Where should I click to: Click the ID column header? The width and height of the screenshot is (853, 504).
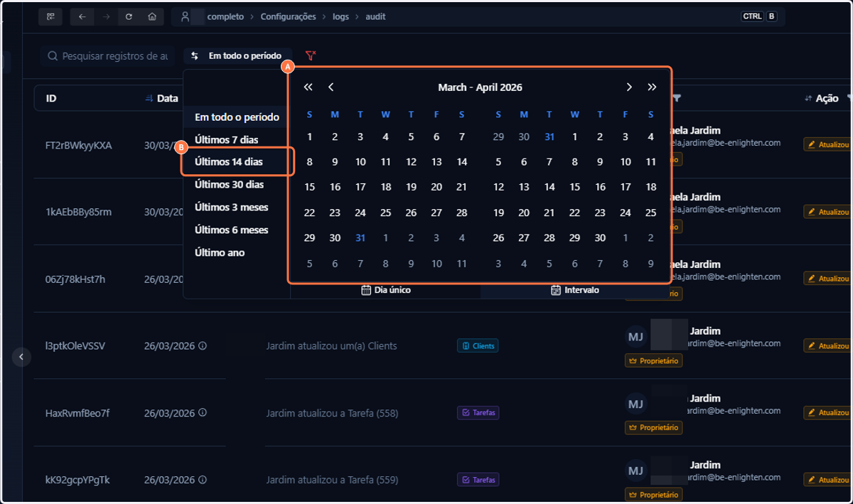tap(51, 99)
